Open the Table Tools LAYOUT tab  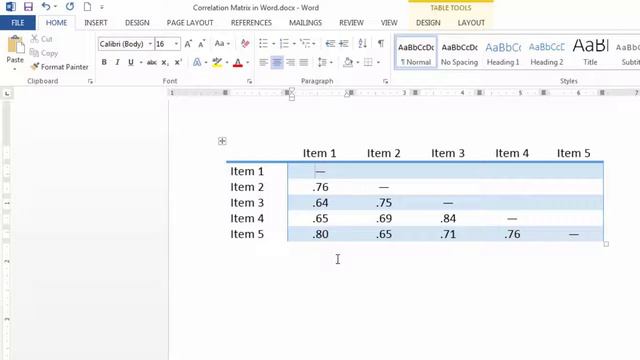pos(471,23)
